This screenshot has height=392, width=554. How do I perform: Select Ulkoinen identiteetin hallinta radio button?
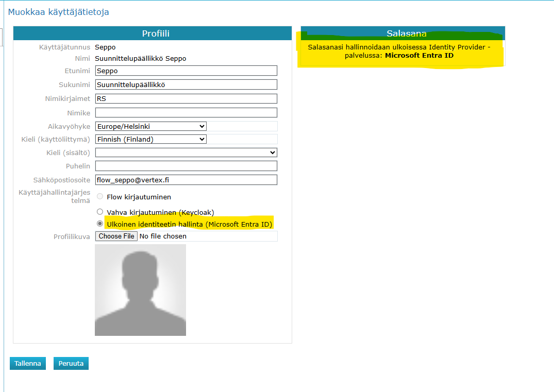[100, 224]
